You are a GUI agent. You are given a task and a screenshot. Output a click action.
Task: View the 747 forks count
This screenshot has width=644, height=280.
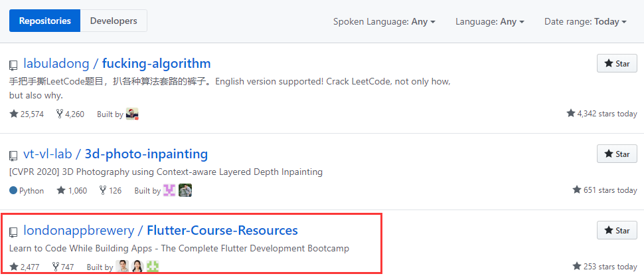(x=63, y=267)
